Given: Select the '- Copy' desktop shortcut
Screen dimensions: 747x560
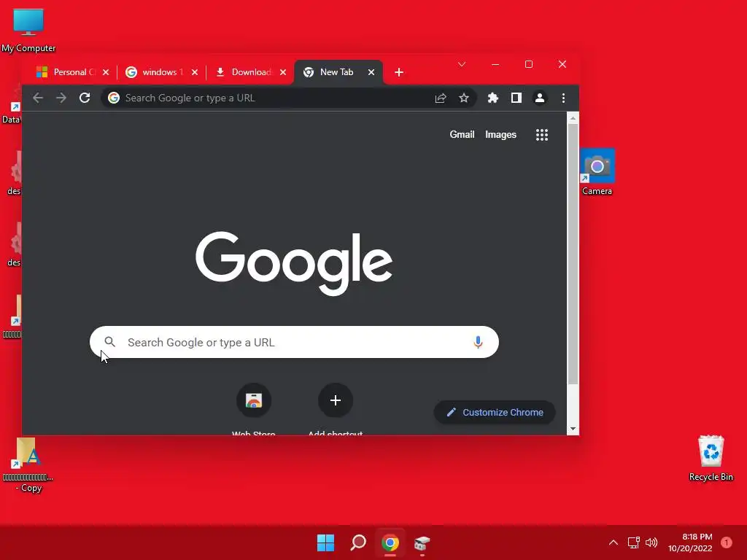Looking at the screenshot, I should pos(27,465).
